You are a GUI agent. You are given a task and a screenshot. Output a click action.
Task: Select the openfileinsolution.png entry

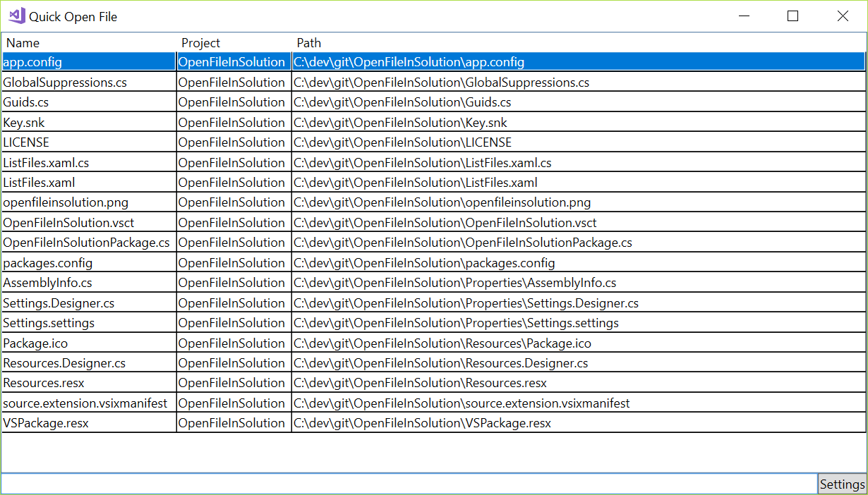(85, 202)
